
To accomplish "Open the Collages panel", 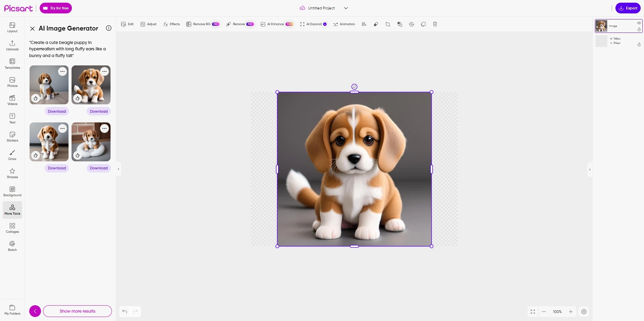I will coord(12,228).
